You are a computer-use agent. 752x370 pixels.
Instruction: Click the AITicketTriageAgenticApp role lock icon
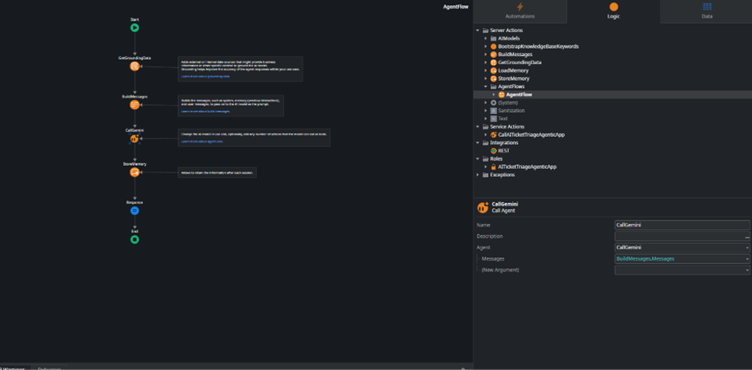[x=494, y=167]
